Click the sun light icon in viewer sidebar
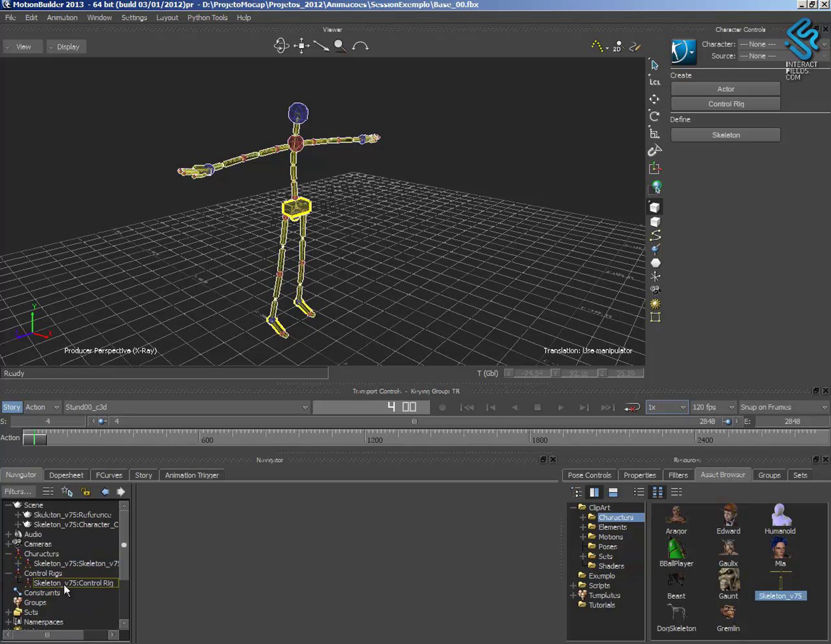This screenshot has width=831, height=644. pos(655,304)
